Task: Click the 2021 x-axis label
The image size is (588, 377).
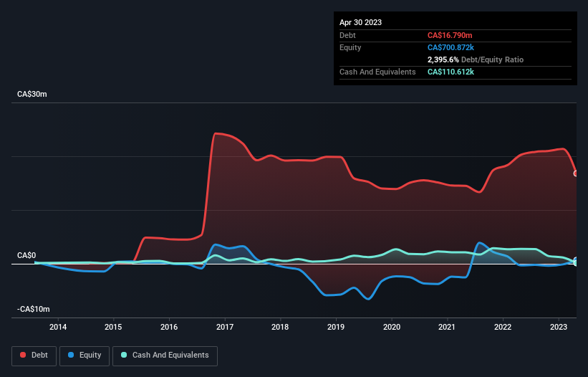Action: (x=447, y=327)
